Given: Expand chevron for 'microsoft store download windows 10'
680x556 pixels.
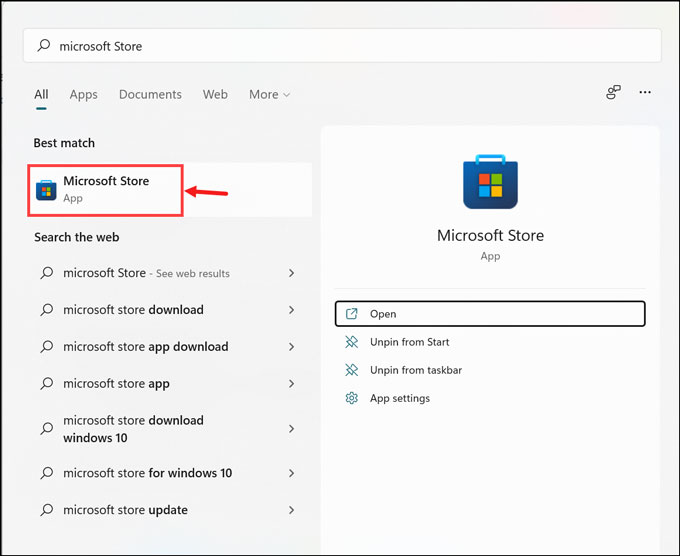Looking at the screenshot, I should [291, 428].
